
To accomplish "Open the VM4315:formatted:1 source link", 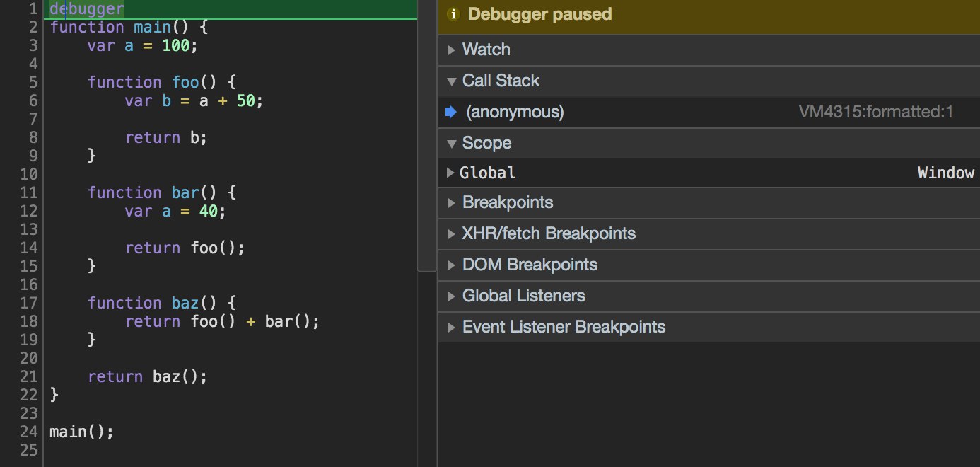I will [876, 112].
